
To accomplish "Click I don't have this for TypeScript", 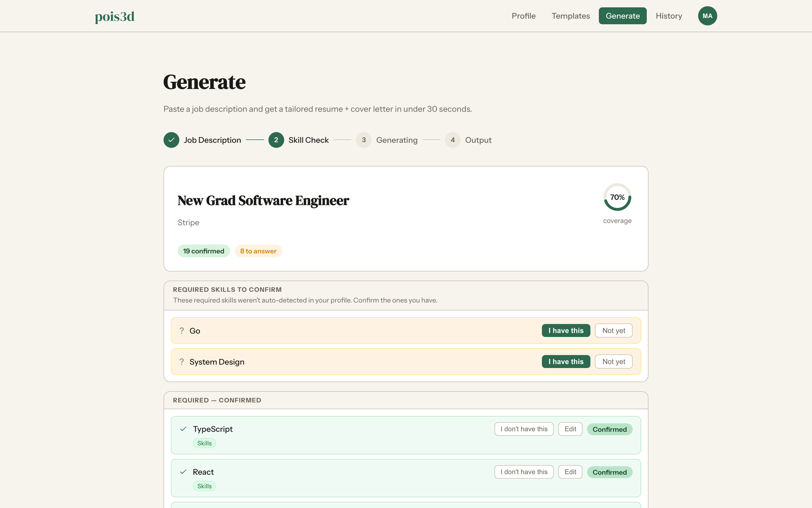I will (524, 429).
